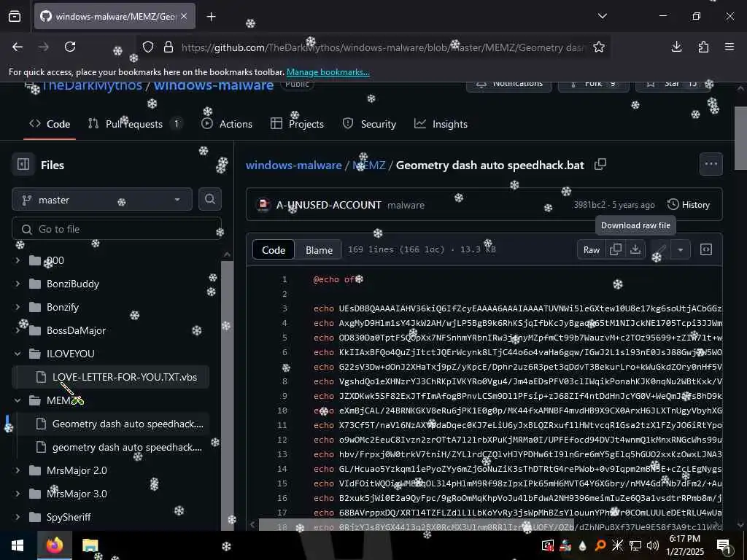Open the Pull requests tab
This screenshot has width=747, height=560.
pyautogui.click(x=135, y=124)
